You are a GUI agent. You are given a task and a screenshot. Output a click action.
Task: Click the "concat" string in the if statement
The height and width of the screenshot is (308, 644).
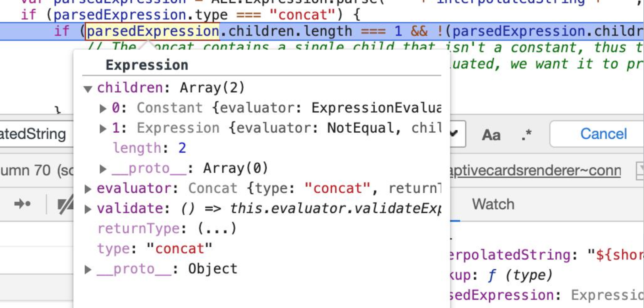click(303, 15)
